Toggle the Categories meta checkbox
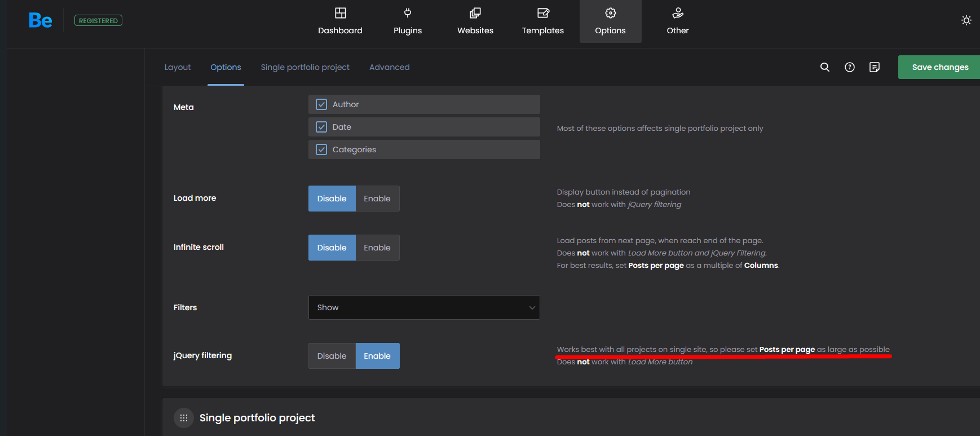Image resolution: width=980 pixels, height=436 pixels. pos(321,149)
